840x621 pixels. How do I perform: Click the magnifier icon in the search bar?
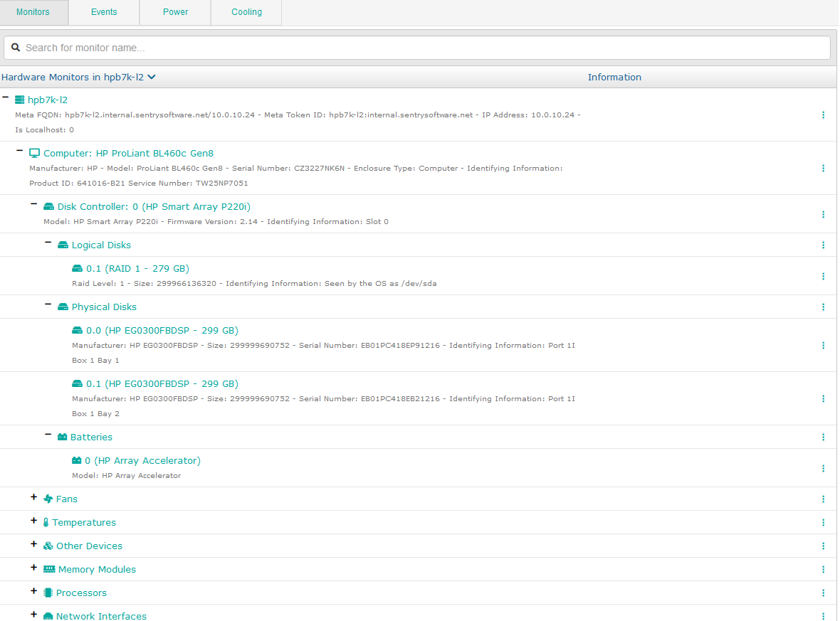[16, 47]
